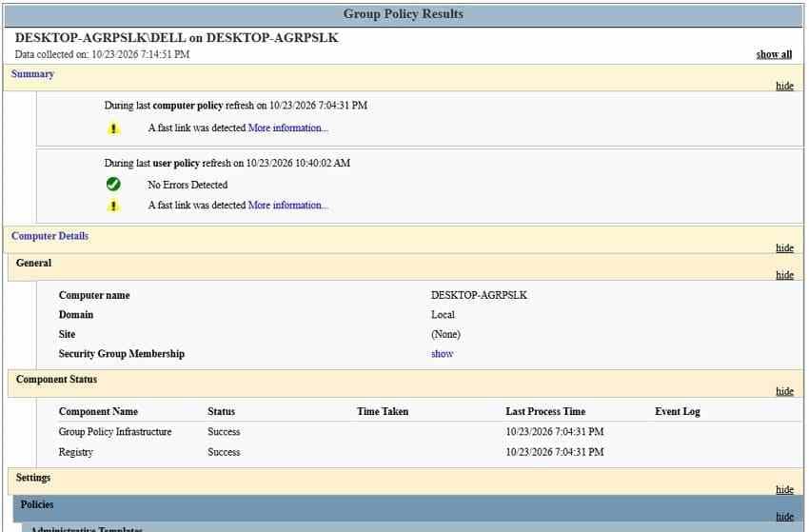
Task: Click the Policies heading
Action: [x=37, y=504]
